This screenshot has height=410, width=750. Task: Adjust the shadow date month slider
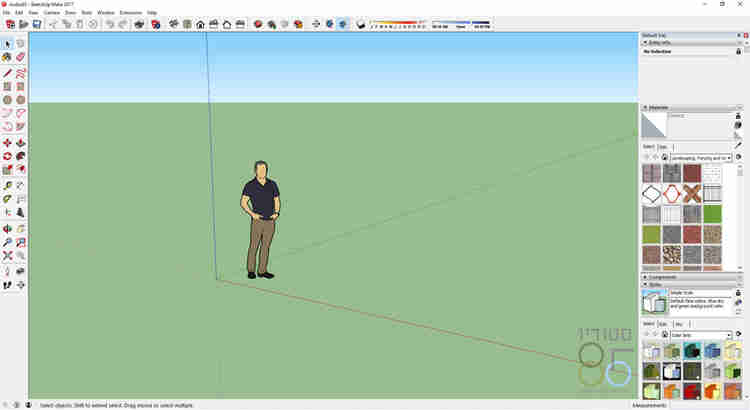coord(399,24)
